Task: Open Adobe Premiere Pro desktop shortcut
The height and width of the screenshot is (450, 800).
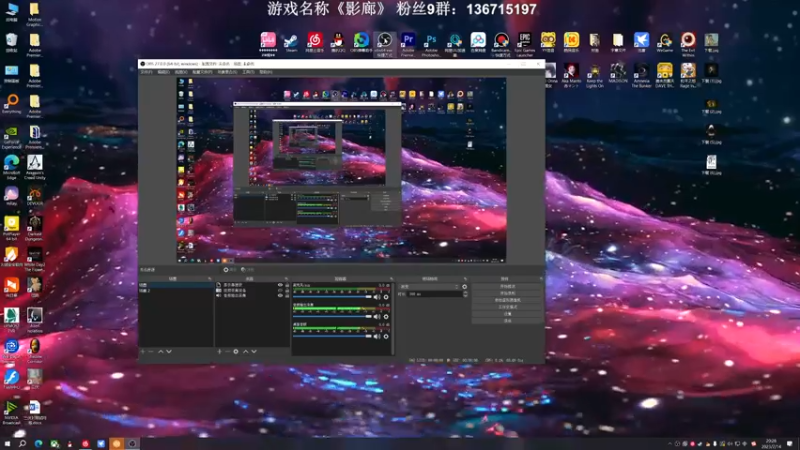Action: click(408, 44)
